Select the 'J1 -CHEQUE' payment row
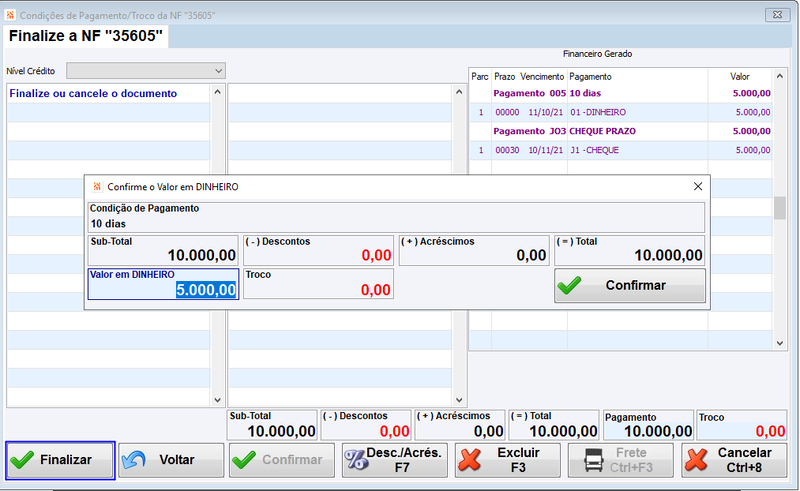The width and height of the screenshot is (800, 491). pos(620,150)
